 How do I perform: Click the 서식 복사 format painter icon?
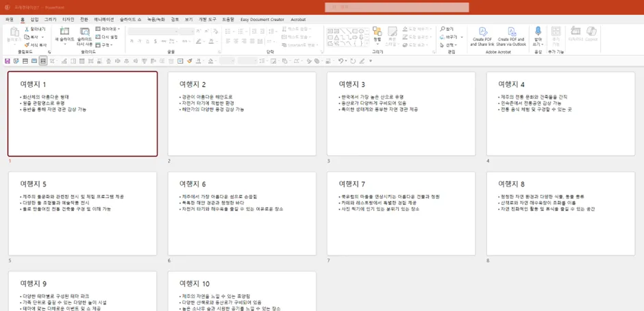[27, 45]
